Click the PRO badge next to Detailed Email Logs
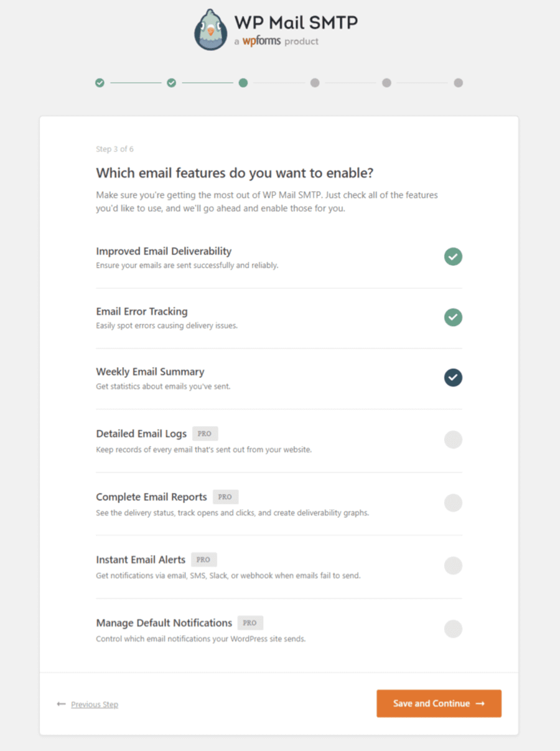 [205, 434]
